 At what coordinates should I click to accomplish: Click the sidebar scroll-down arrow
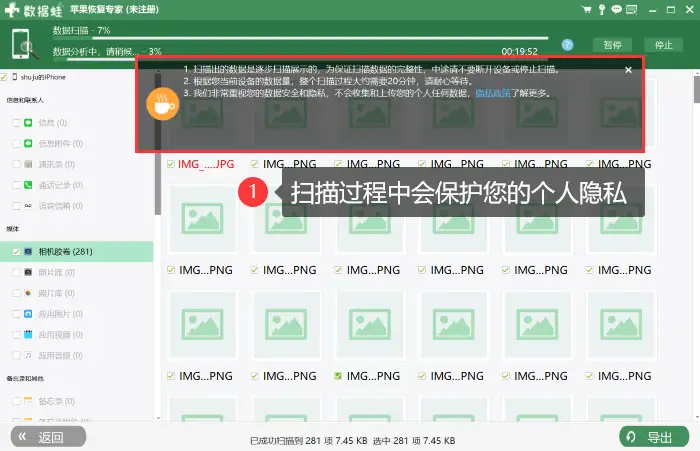point(158,418)
